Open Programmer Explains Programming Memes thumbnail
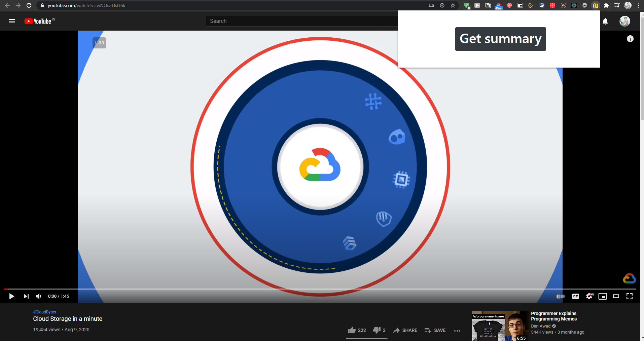Image resolution: width=644 pixels, height=341 pixels. [500, 326]
